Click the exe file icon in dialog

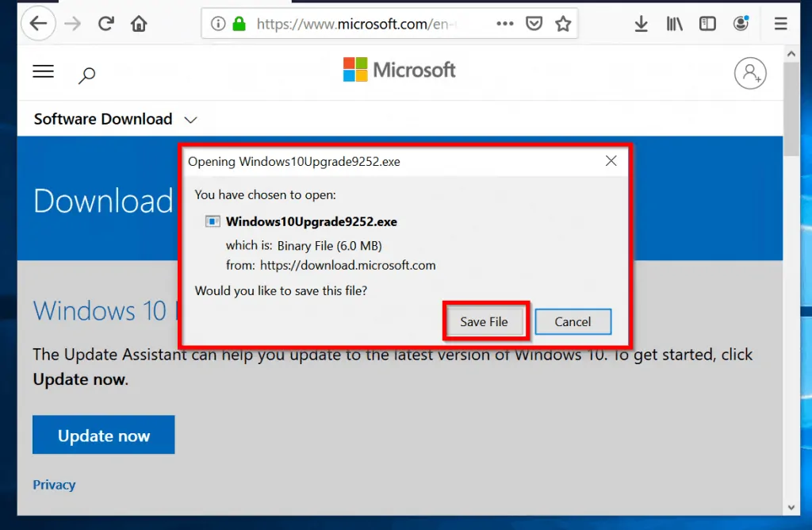pyautogui.click(x=213, y=221)
